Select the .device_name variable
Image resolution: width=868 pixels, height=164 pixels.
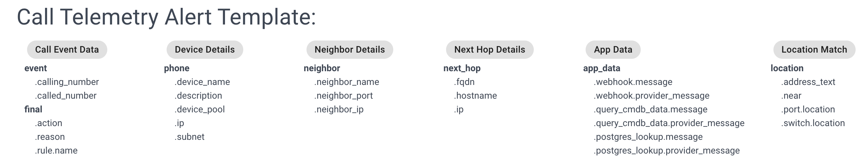click(x=202, y=82)
